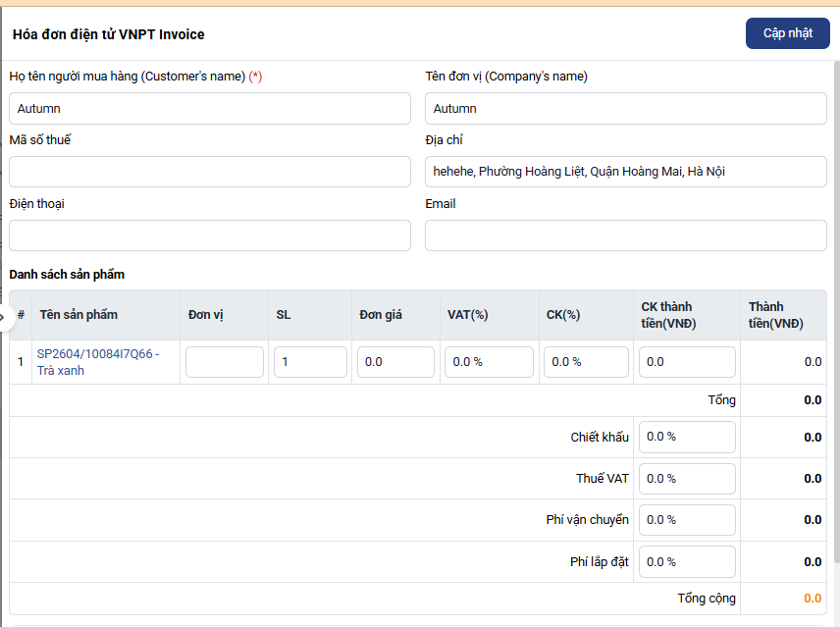Focus the Điện thoại input box
Viewport: 840px width, 627px height.
pos(209,235)
